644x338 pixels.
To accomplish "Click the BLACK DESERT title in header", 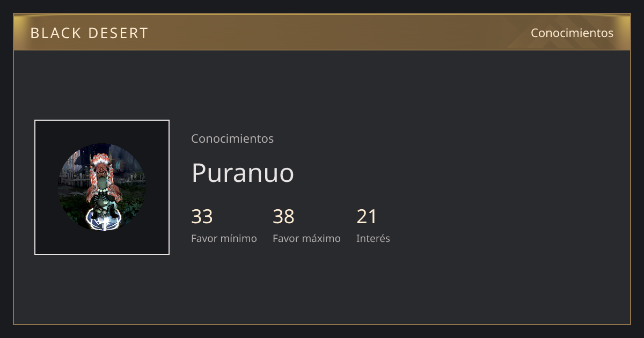I will tap(89, 33).
